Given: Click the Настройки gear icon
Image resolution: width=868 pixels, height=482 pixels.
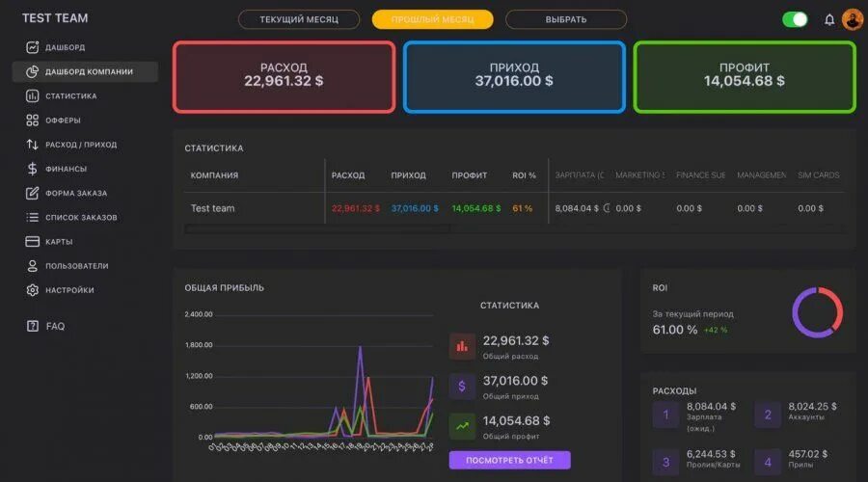Looking at the screenshot, I should (32, 290).
